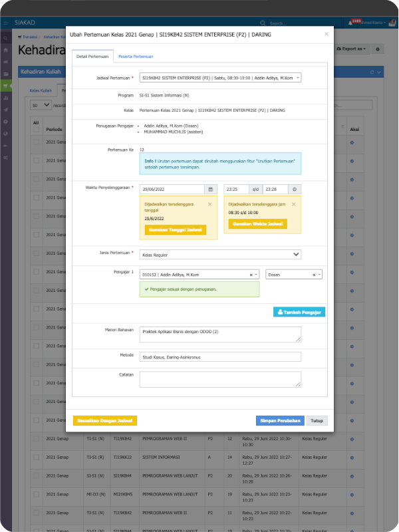Tick the select-all checkbox in table header
This screenshot has width=399, height=532.
36,129
